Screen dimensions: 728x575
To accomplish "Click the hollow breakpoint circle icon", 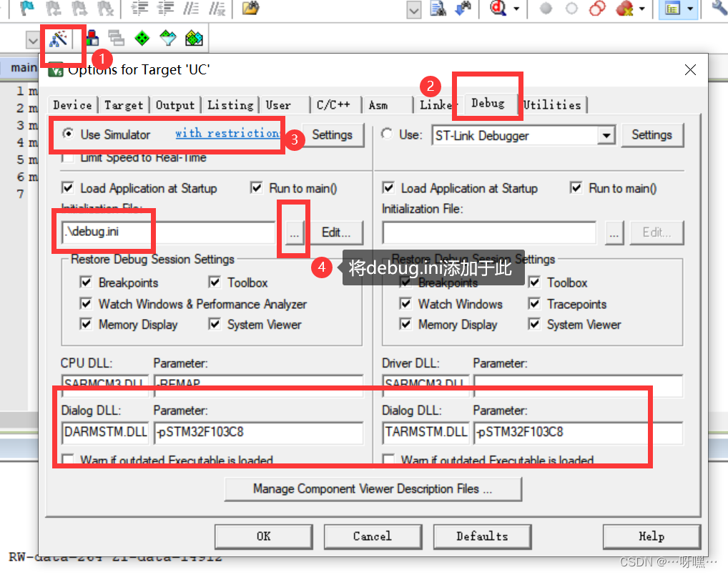I will 571,9.
